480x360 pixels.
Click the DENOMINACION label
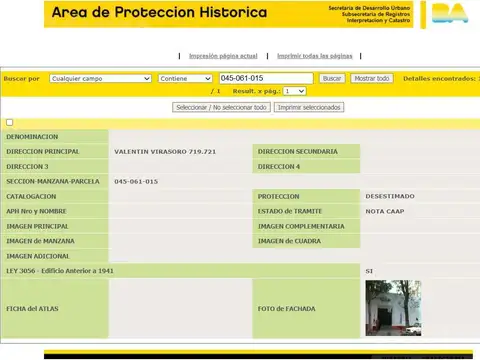(x=32, y=137)
